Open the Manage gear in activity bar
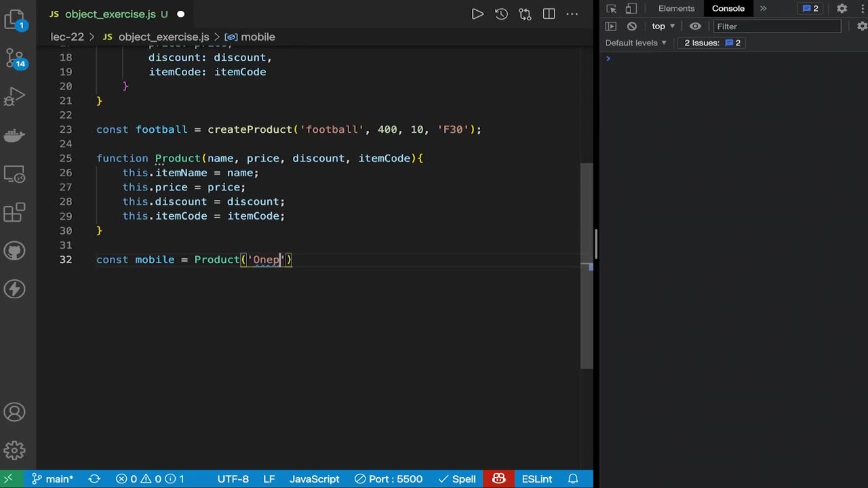 pos(14,450)
